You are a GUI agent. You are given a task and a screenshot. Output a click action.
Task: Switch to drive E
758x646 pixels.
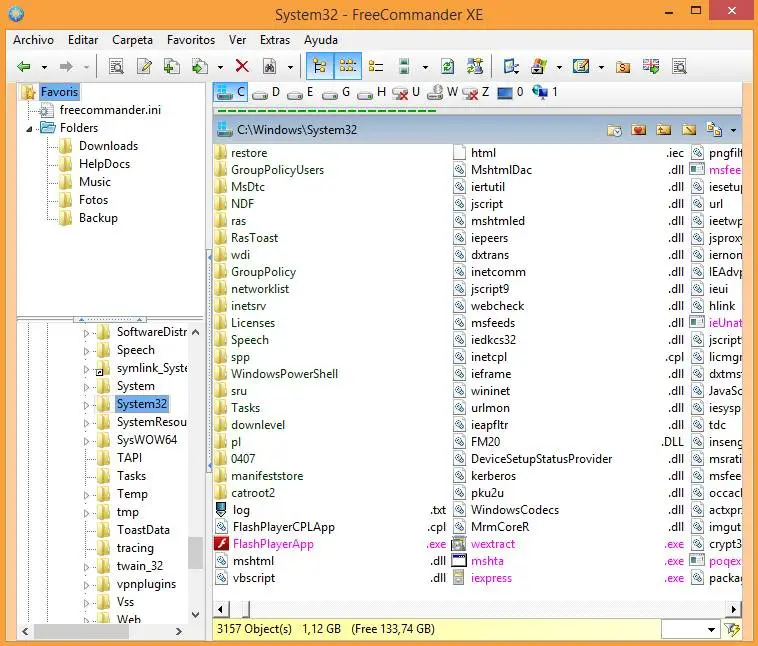click(300, 92)
